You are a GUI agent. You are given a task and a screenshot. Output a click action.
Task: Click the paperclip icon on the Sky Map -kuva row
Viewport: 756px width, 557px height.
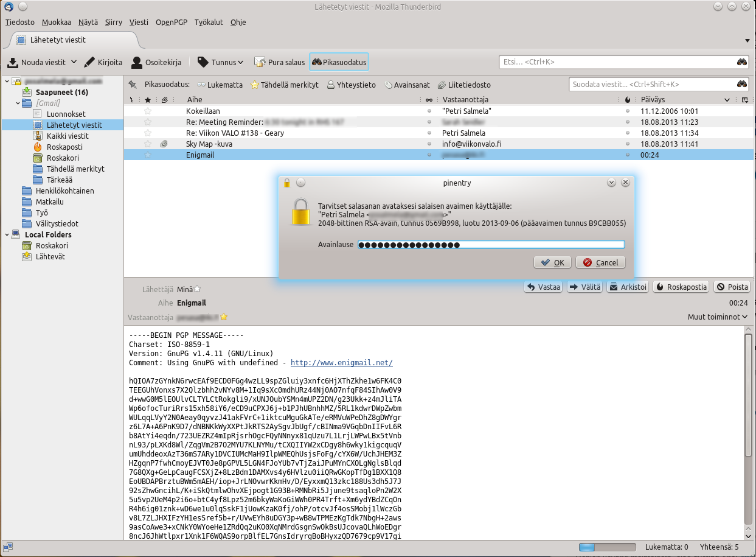tap(164, 144)
